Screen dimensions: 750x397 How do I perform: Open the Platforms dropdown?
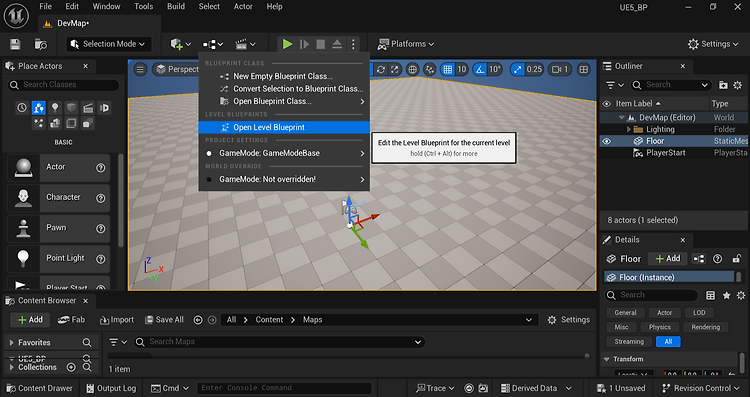pyautogui.click(x=406, y=44)
